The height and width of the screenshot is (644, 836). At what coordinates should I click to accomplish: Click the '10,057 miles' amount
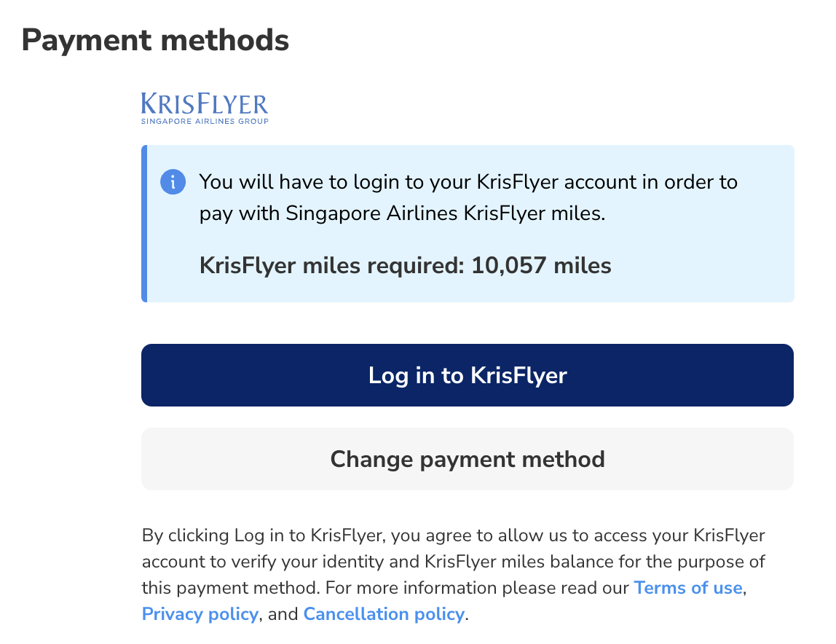tap(541, 266)
